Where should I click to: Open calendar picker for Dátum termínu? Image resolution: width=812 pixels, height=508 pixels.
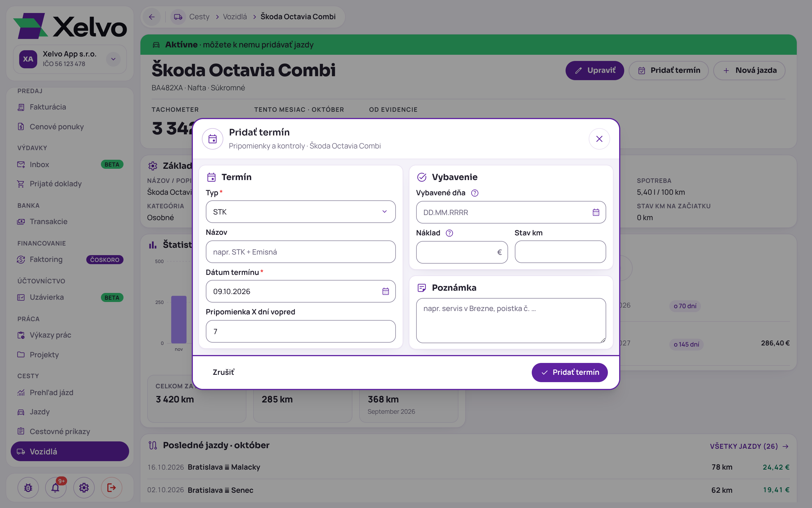[x=385, y=291]
